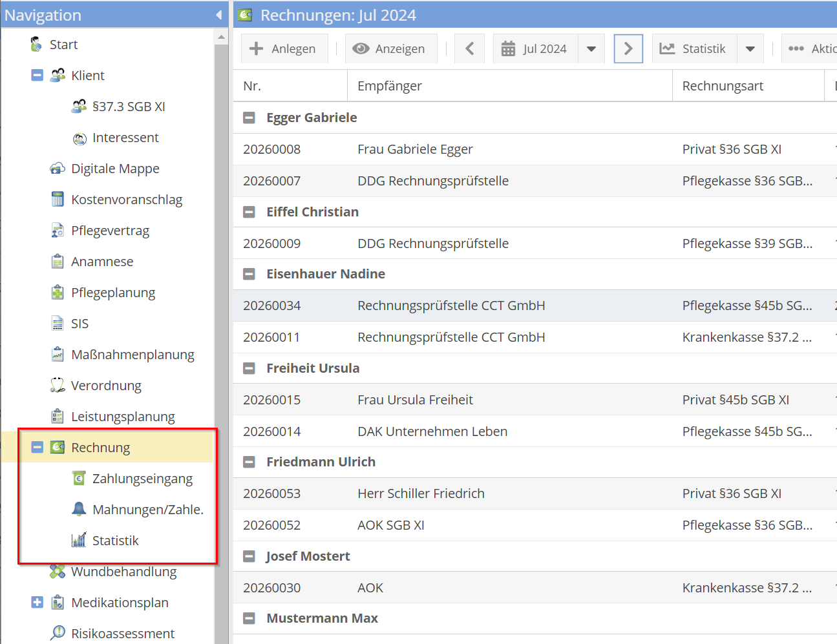Select the Verordnung stethoscope icon
Viewport: 837px width, 644px height.
pyautogui.click(x=58, y=386)
